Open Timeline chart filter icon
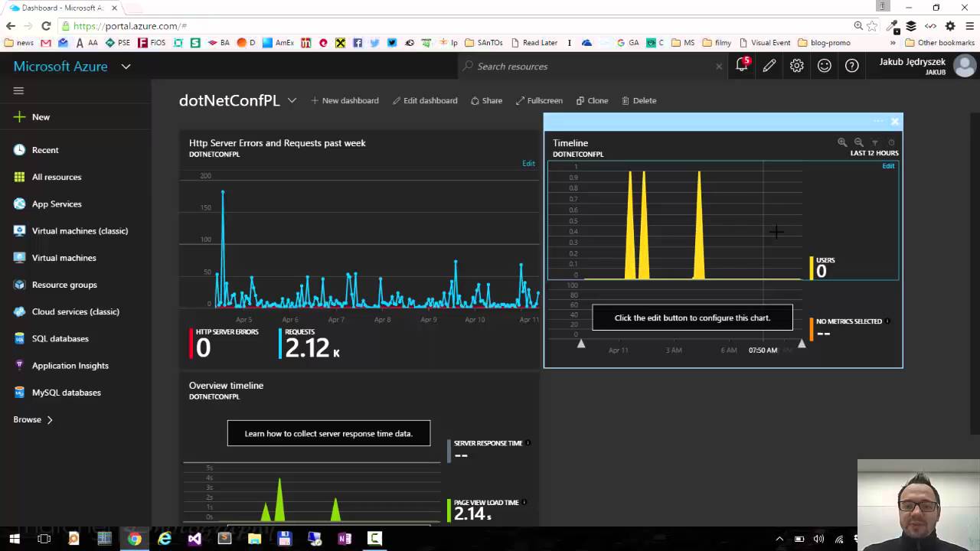980x551 pixels. tap(874, 142)
